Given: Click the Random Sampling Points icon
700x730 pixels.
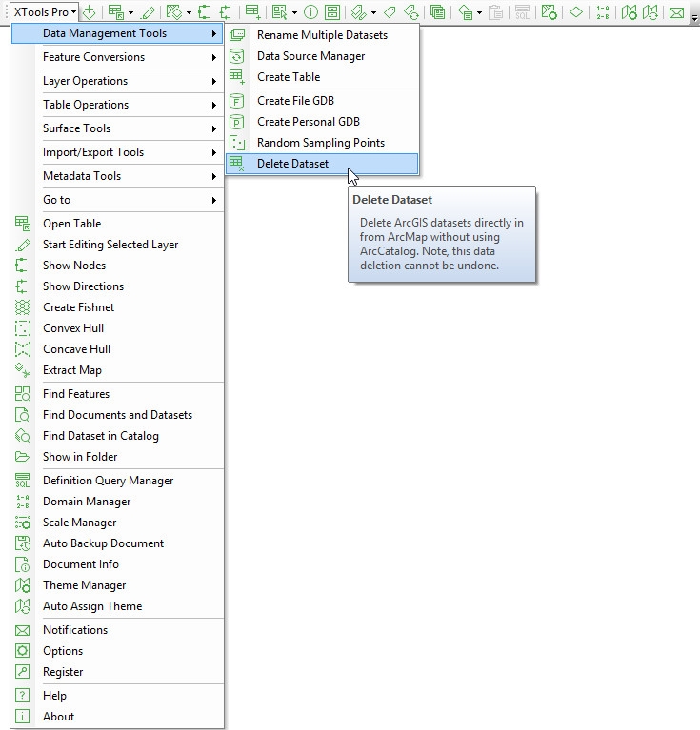Looking at the screenshot, I should pos(237,143).
